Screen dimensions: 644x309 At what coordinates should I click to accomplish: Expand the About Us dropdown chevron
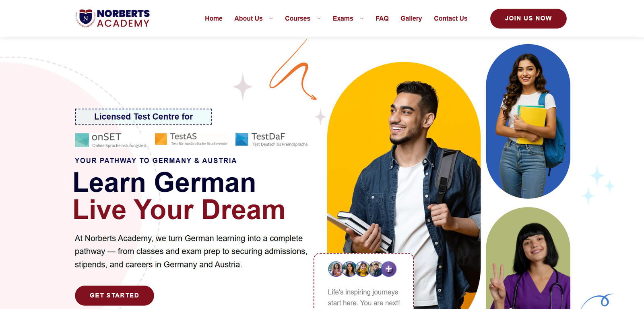271,19
